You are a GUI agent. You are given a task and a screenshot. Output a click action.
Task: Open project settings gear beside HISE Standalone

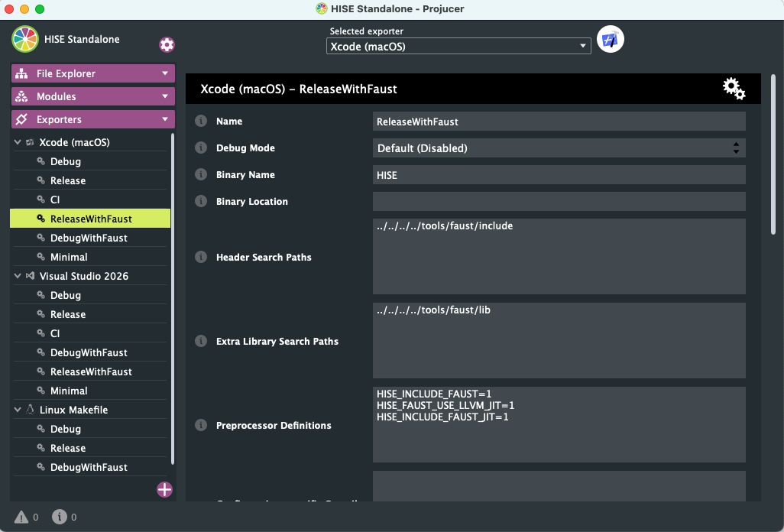tap(167, 44)
